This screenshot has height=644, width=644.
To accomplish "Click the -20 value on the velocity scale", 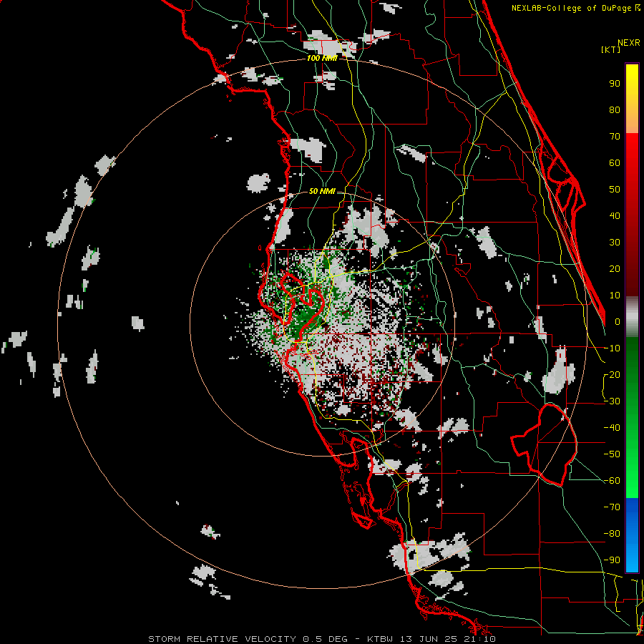I will (612, 375).
